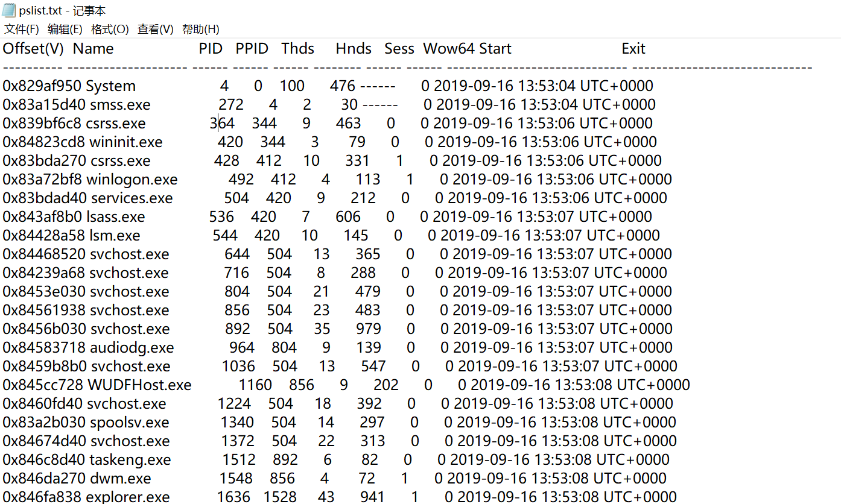The height and width of the screenshot is (504, 841).
Task: Click handle count 606 of lsass.exe
Action: click(x=348, y=217)
